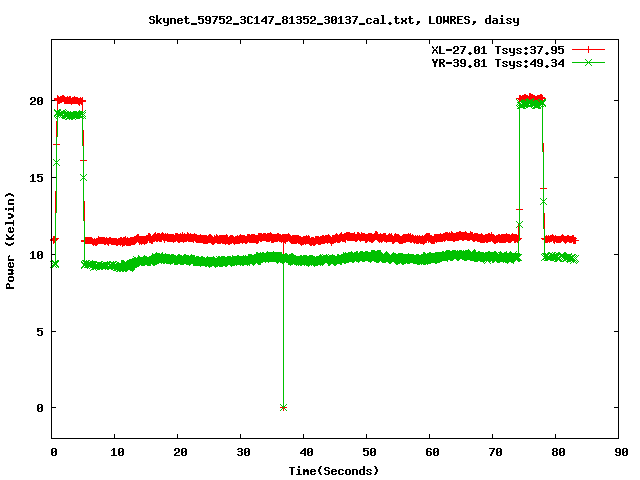Click the green outlier marker at zero power

[x=283, y=407]
